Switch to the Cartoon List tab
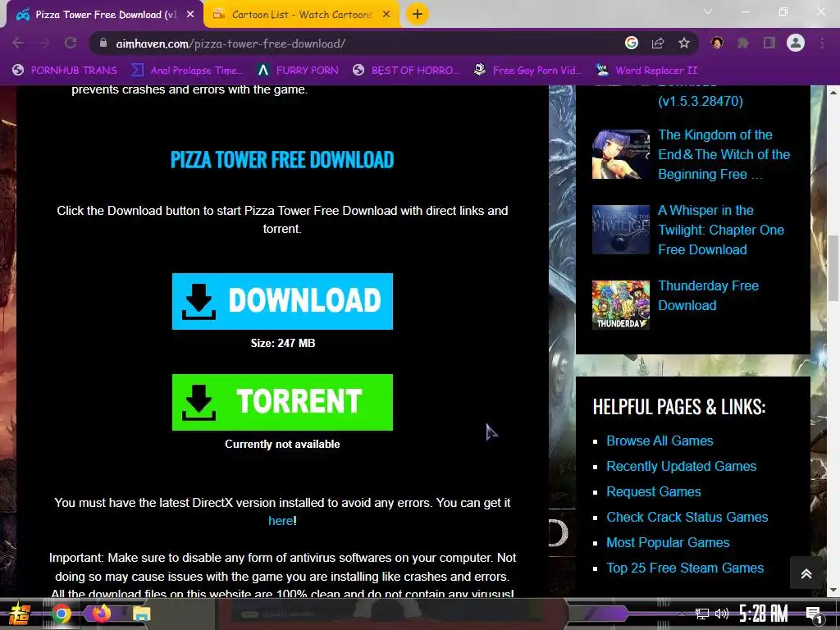This screenshot has width=840, height=630. coord(302,15)
